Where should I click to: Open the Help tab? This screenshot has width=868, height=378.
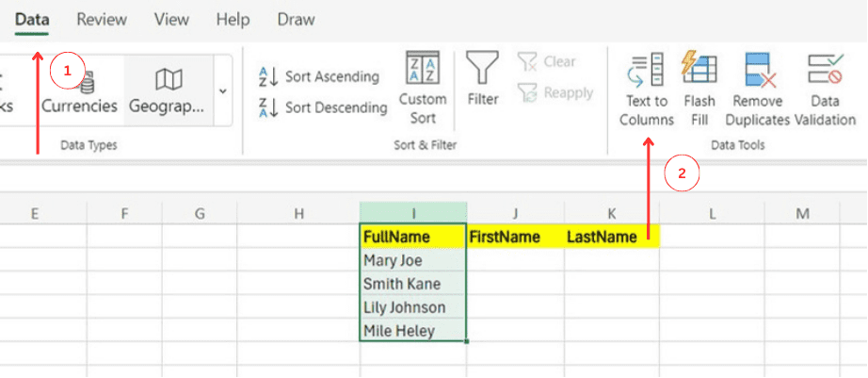click(233, 19)
